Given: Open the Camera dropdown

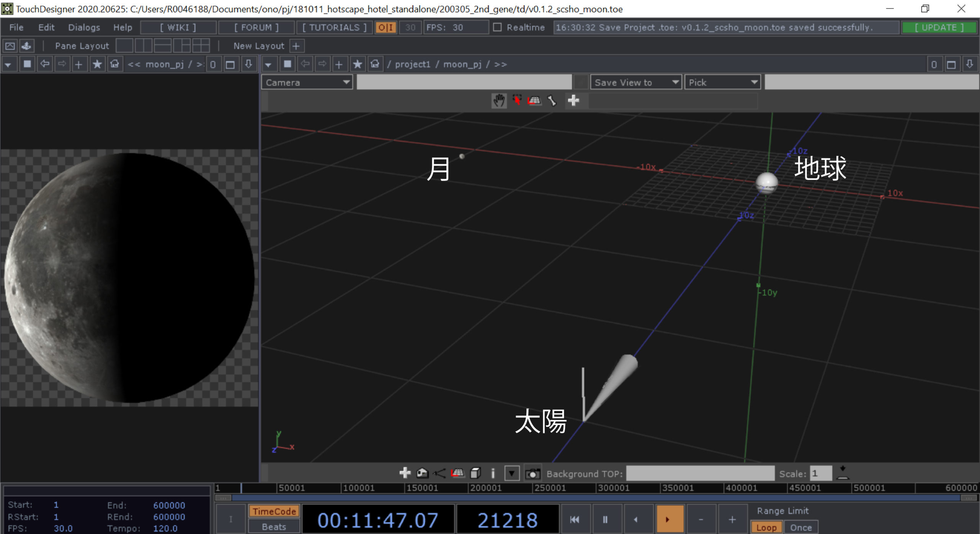Looking at the screenshot, I should [307, 82].
